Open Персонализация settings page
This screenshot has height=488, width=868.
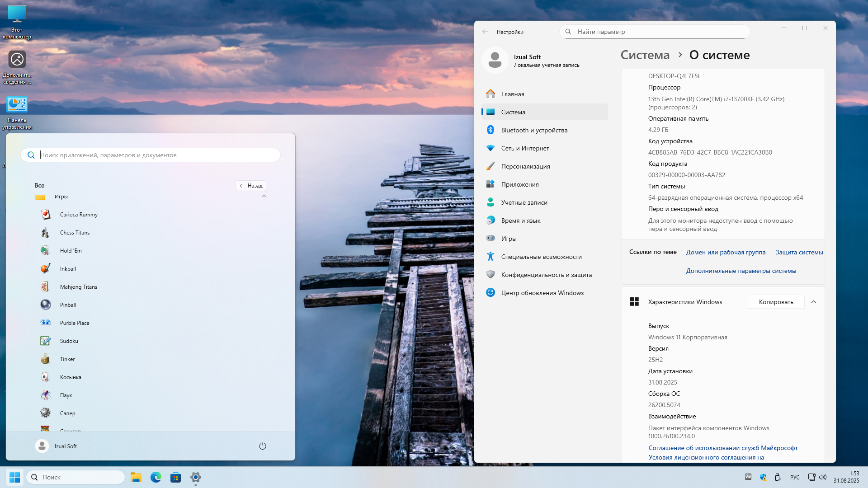[x=545, y=166]
